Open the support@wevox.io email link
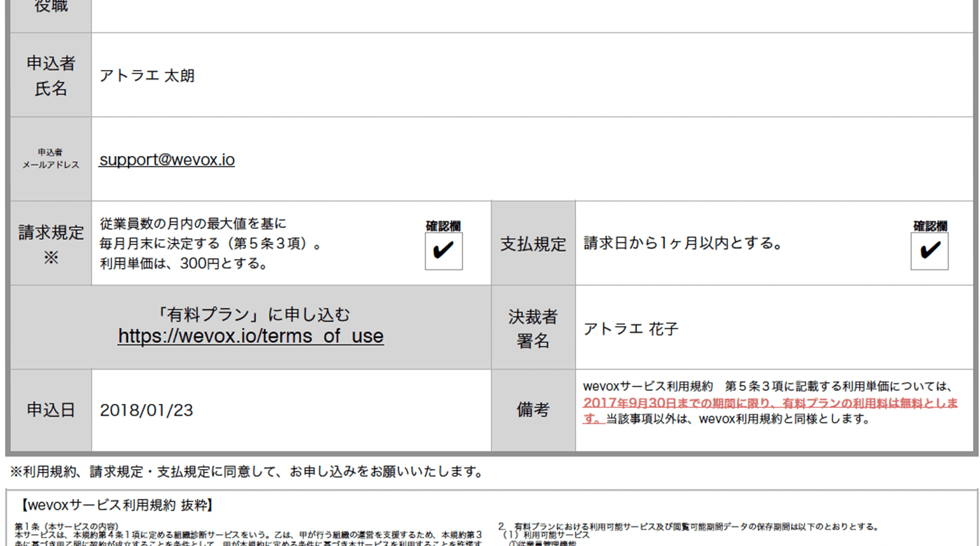 167,160
